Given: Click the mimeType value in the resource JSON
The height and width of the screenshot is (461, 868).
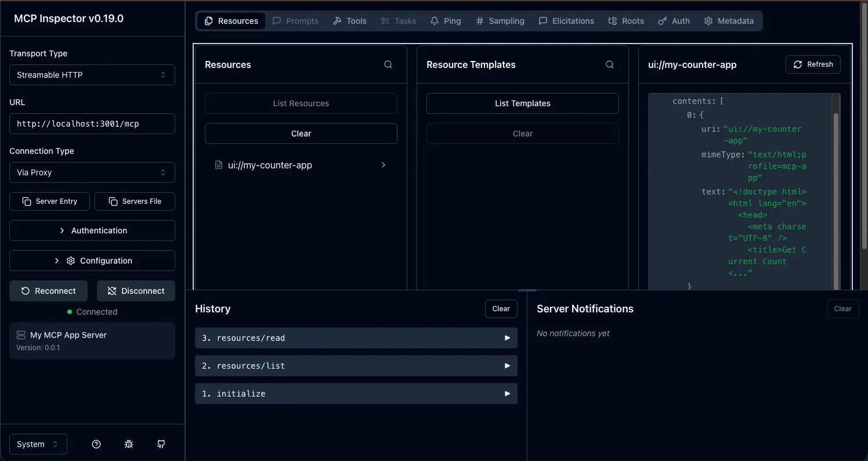Looking at the screenshot, I should click(777, 167).
